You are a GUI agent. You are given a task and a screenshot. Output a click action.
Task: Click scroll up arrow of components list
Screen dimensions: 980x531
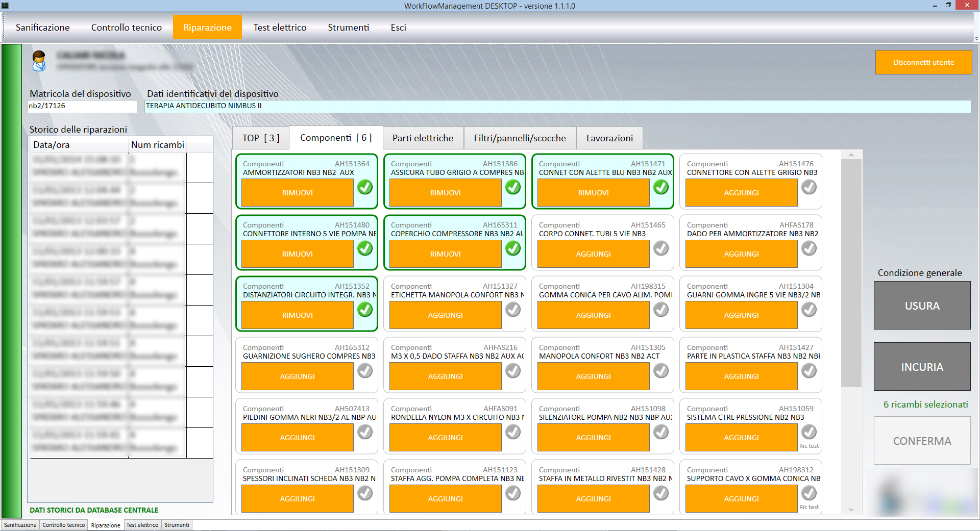[x=851, y=155]
